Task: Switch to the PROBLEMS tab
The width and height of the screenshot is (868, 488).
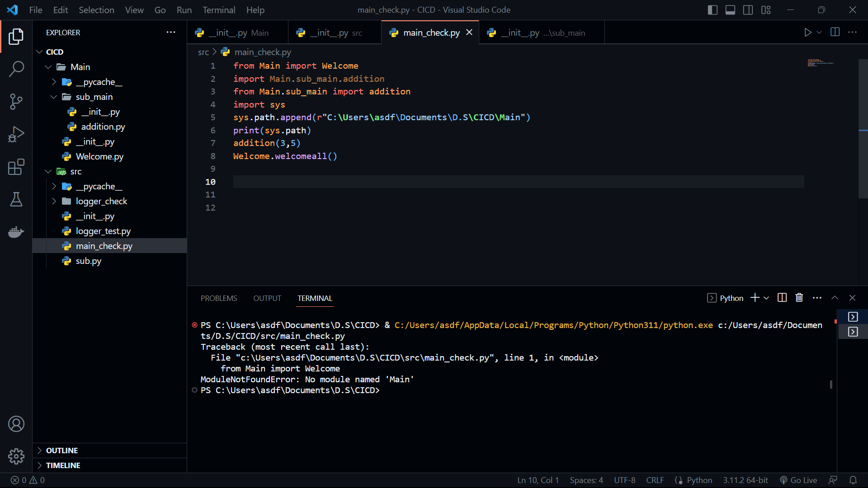Action: click(219, 298)
